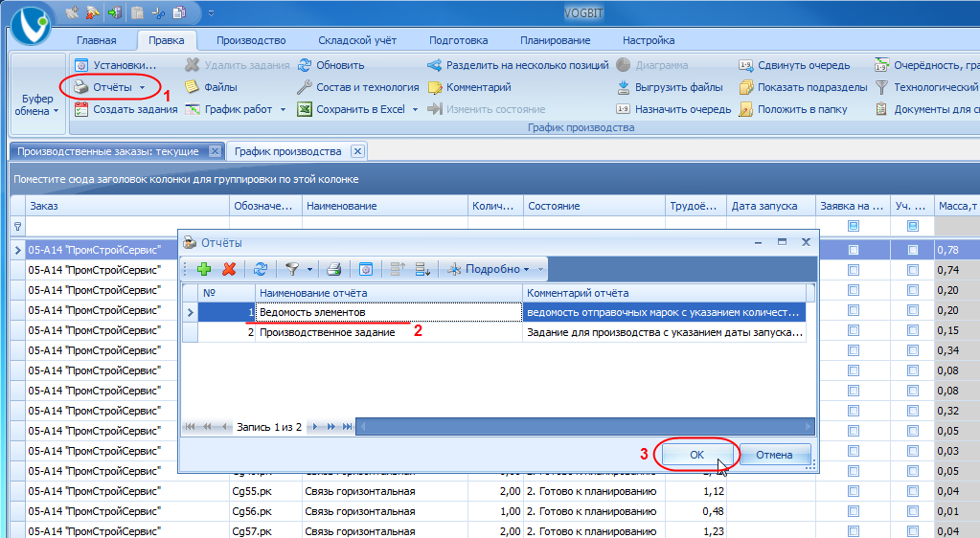The image size is (980, 538).
Task: Go to next record in Отчёты navigator
Action: (x=315, y=427)
